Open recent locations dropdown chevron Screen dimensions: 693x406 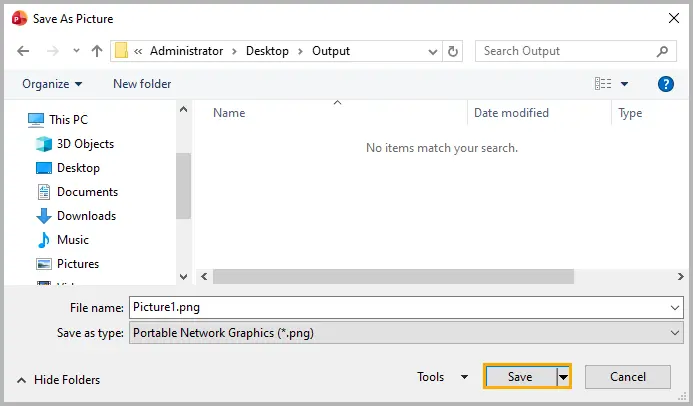(x=76, y=51)
